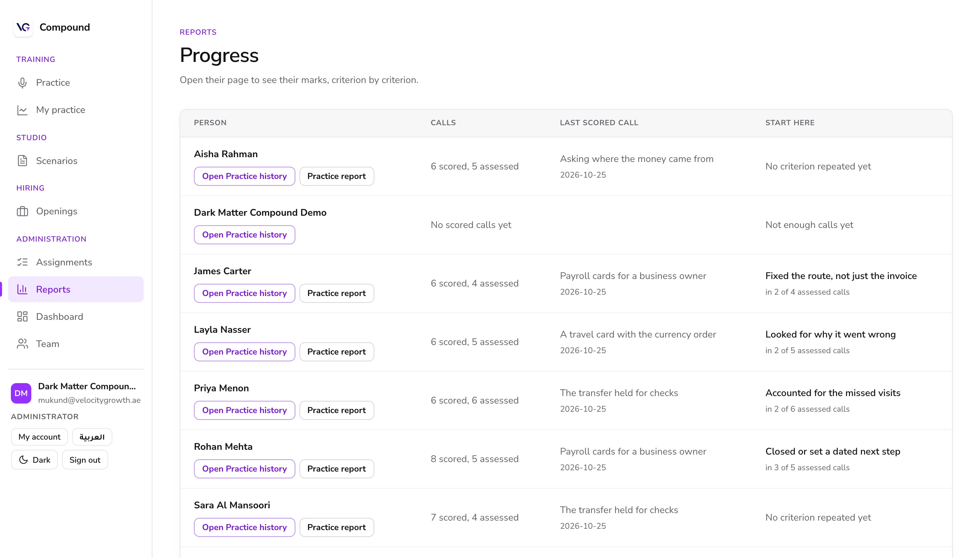Click the Dashboard grid icon
This screenshot has width=980, height=558.
(22, 316)
